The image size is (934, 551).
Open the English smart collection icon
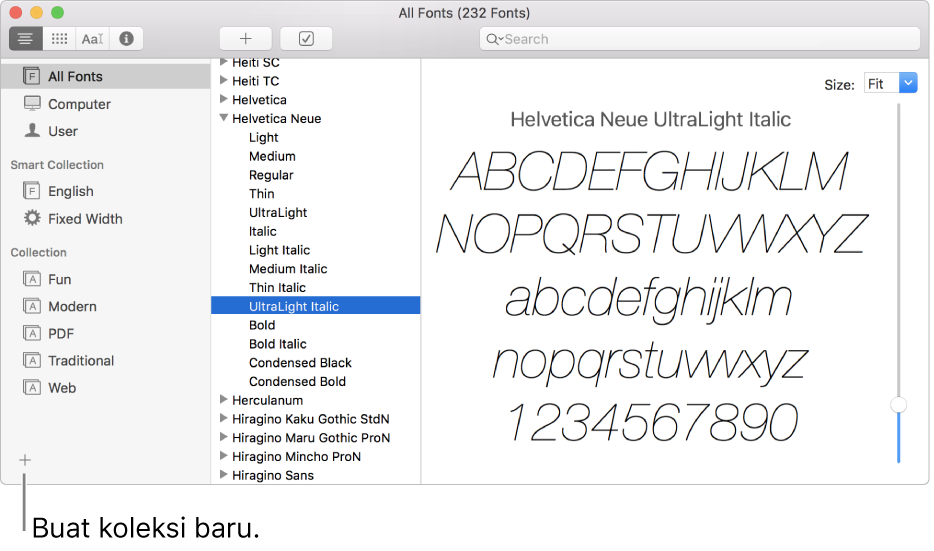32,191
